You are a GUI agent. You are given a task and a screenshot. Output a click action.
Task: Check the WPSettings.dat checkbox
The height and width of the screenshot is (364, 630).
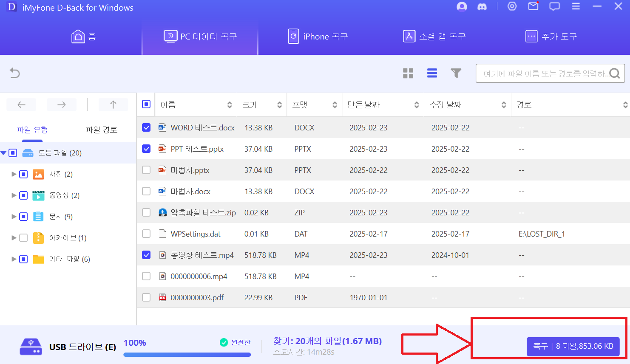(146, 234)
